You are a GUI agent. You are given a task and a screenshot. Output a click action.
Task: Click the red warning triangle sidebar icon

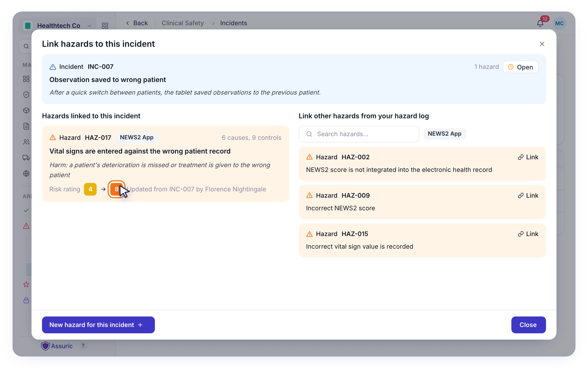click(x=26, y=226)
